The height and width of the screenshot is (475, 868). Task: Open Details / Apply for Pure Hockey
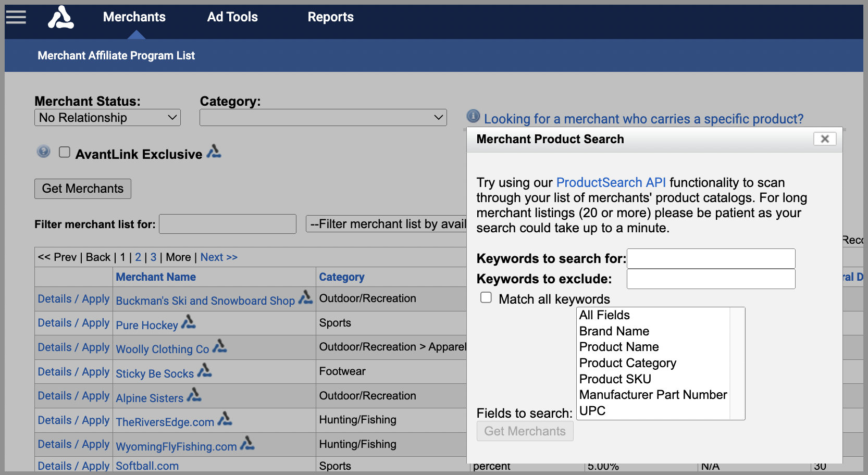(73, 323)
